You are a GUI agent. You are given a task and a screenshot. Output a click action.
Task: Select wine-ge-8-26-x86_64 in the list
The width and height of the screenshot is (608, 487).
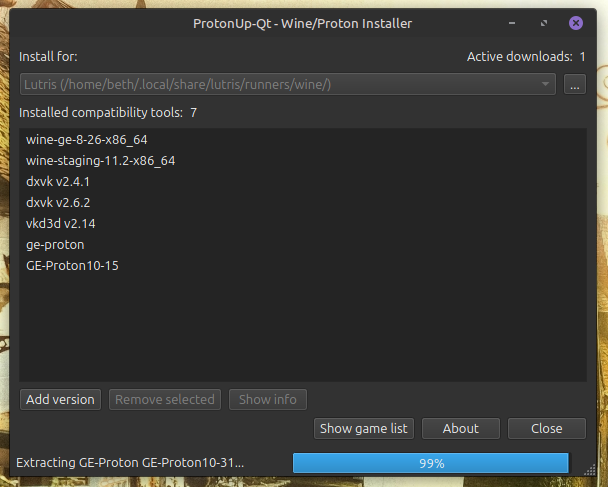point(302,140)
